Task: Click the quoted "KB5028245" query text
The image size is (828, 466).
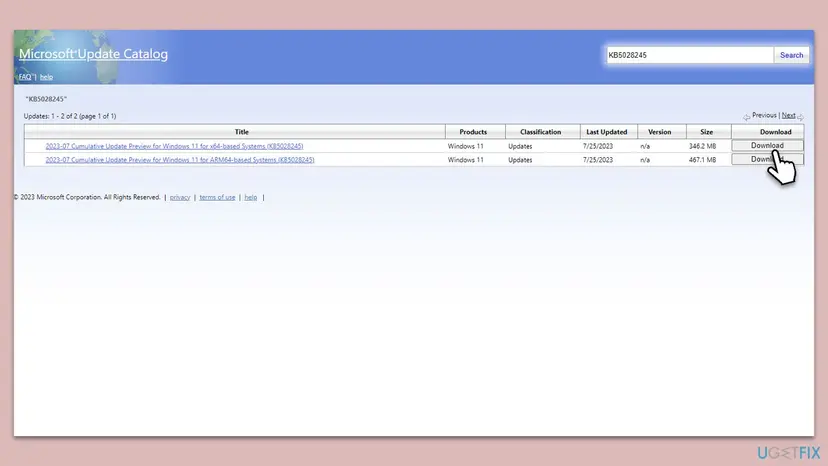Action: point(46,99)
